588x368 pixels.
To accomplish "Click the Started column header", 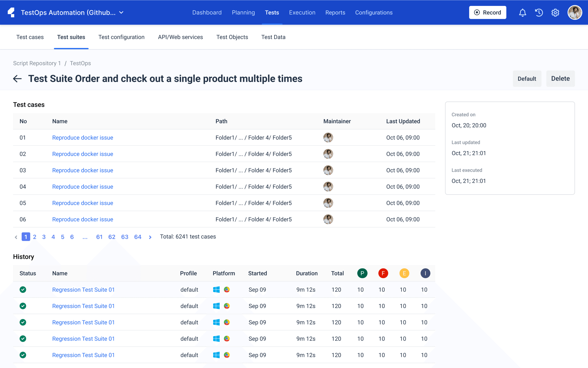I will [x=257, y=273].
